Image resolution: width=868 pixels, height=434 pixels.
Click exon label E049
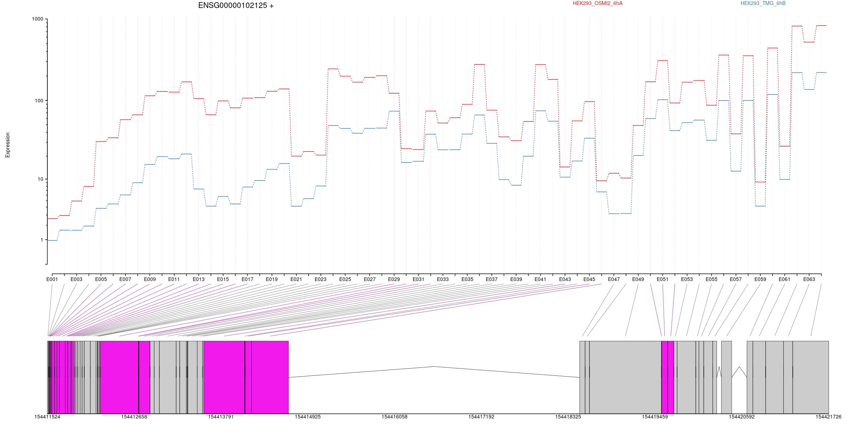tap(638, 279)
